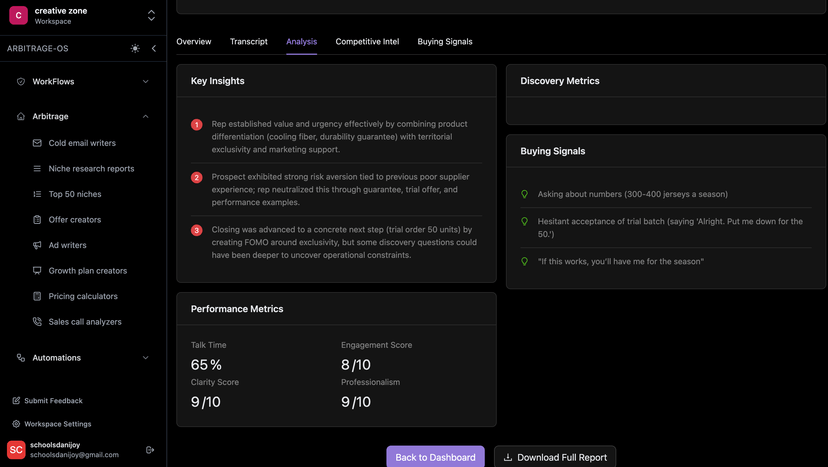The height and width of the screenshot is (467, 828).
Task: Click the Ad writers megaphone icon
Action: click(x=37, y=245)
